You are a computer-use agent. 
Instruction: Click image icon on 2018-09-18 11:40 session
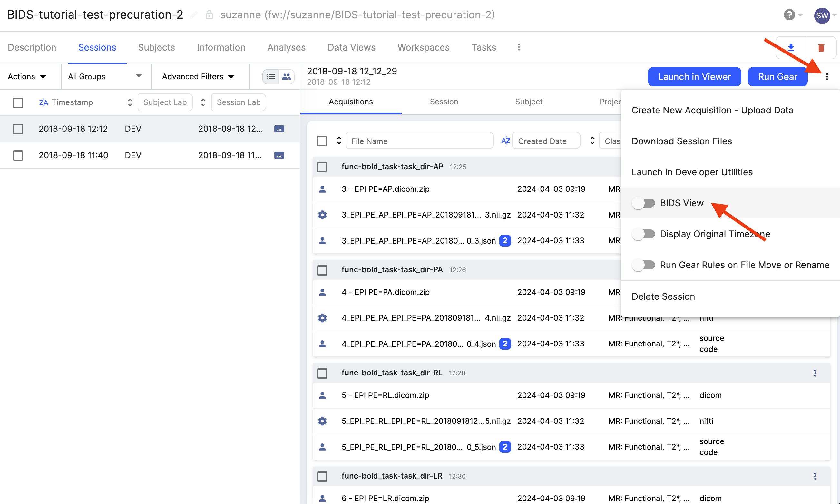click(279, 156)
